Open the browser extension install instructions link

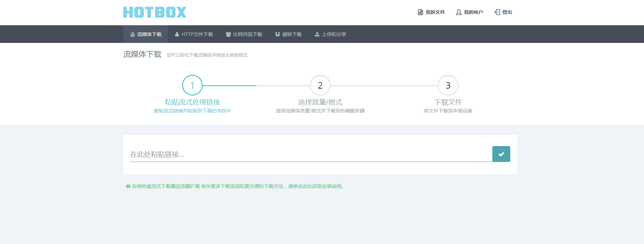tap(238, 186)
